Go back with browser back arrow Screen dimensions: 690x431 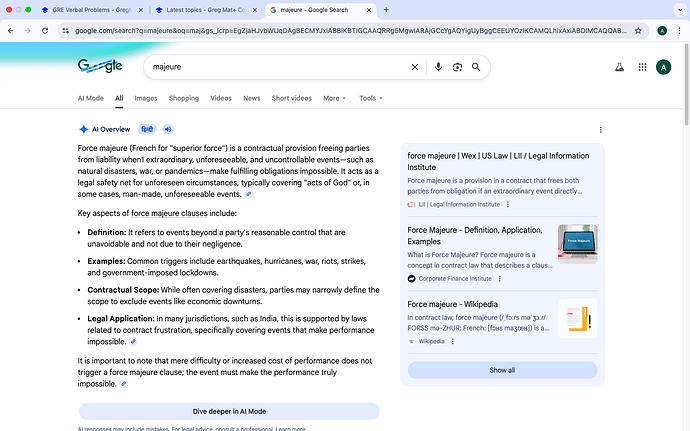click(x=11, y=30)
